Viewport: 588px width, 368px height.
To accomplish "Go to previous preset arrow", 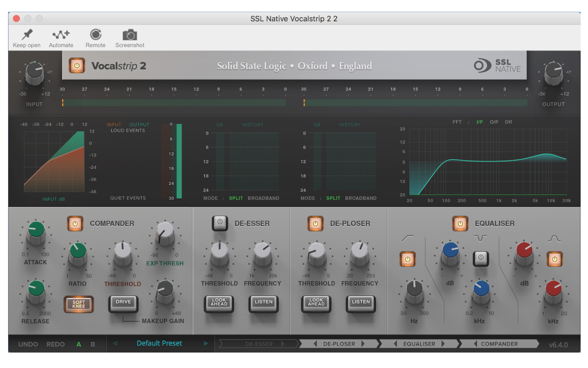I will point(115,343).
